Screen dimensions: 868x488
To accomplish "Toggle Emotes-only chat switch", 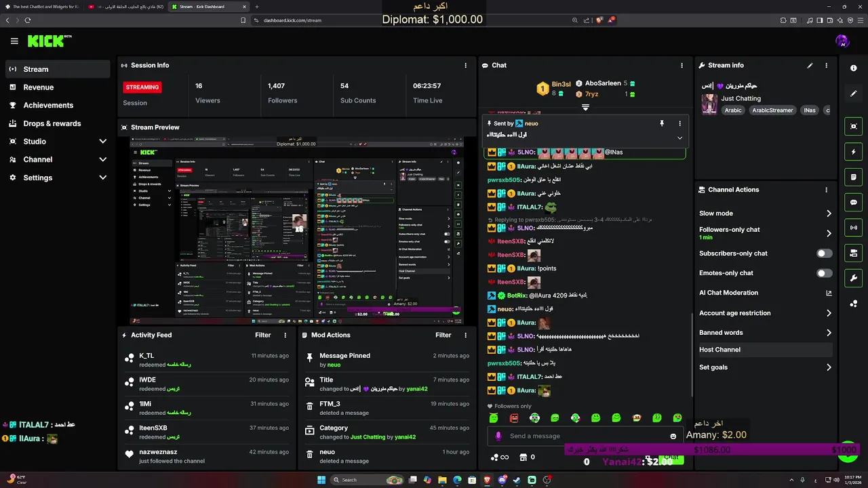I will pyautogui.click(x=824, y=273).
